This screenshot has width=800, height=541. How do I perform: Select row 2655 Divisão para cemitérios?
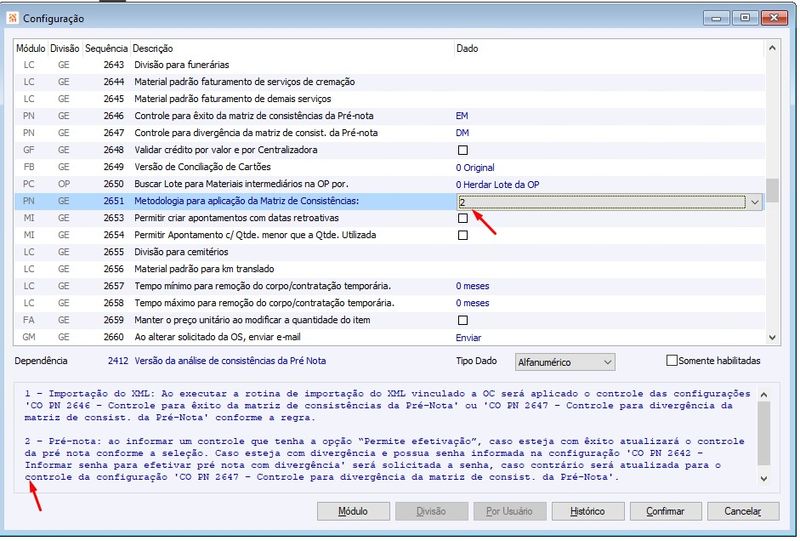389,252
